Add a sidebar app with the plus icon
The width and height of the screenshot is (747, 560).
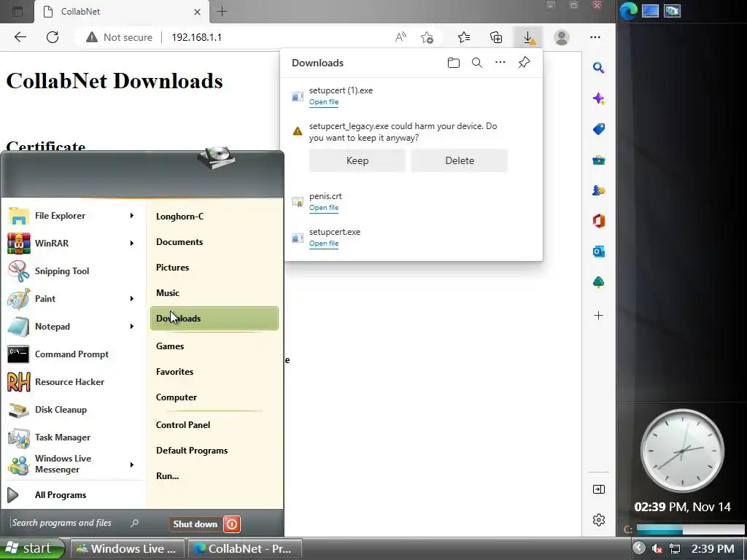coord(599,315)
